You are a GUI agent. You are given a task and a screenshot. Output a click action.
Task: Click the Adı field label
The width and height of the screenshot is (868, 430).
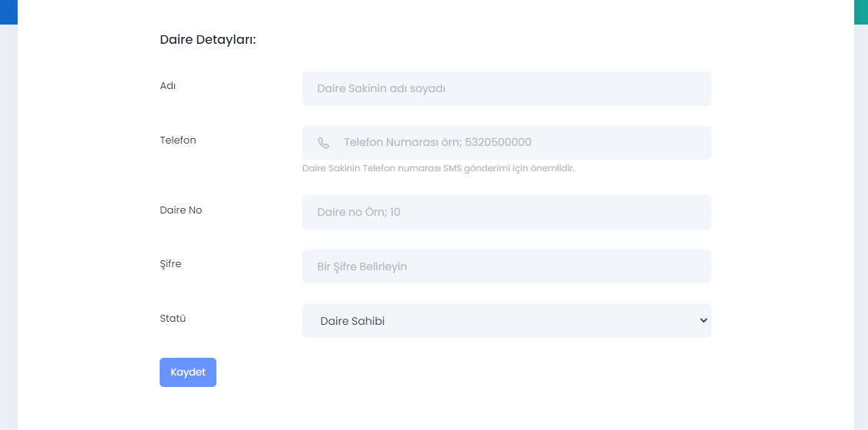(168, 86)
